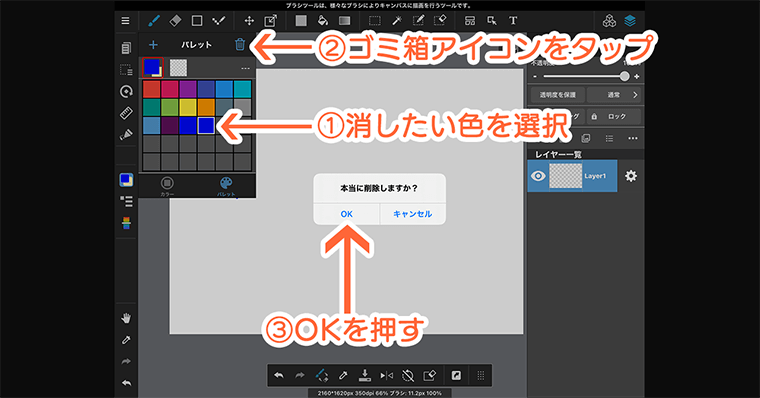Tap the save download icon in bottom bar

click(364, 375)
